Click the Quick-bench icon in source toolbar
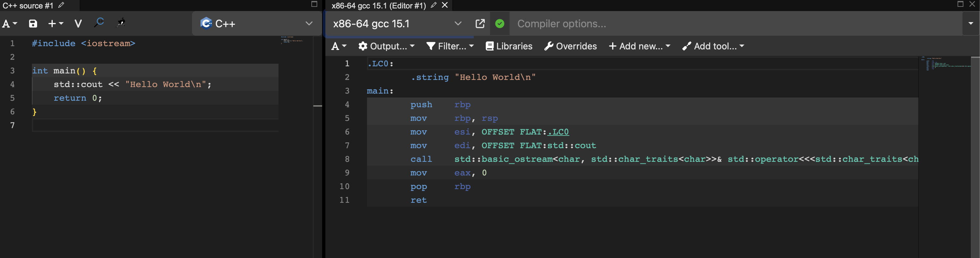Viewport: 980px width, 258px height. tap(121, 23)
